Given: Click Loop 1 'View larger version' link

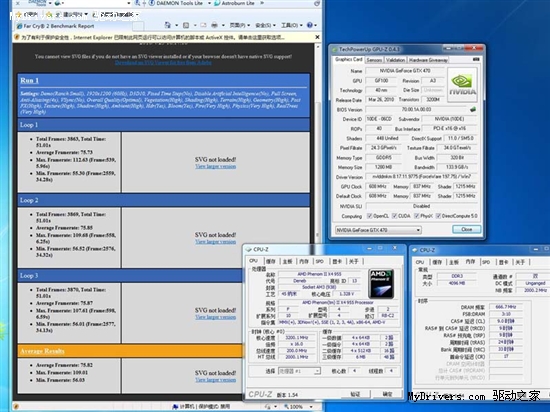Looking at the screenshot, I should point(215,166).
